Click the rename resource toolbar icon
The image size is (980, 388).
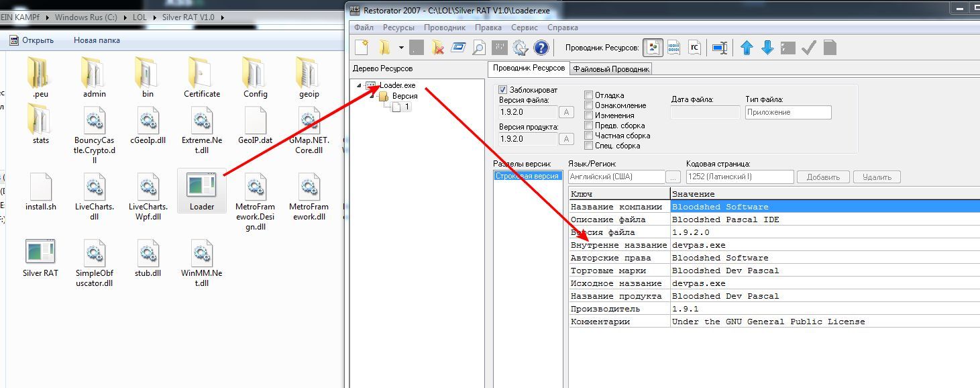coord(720,48)
